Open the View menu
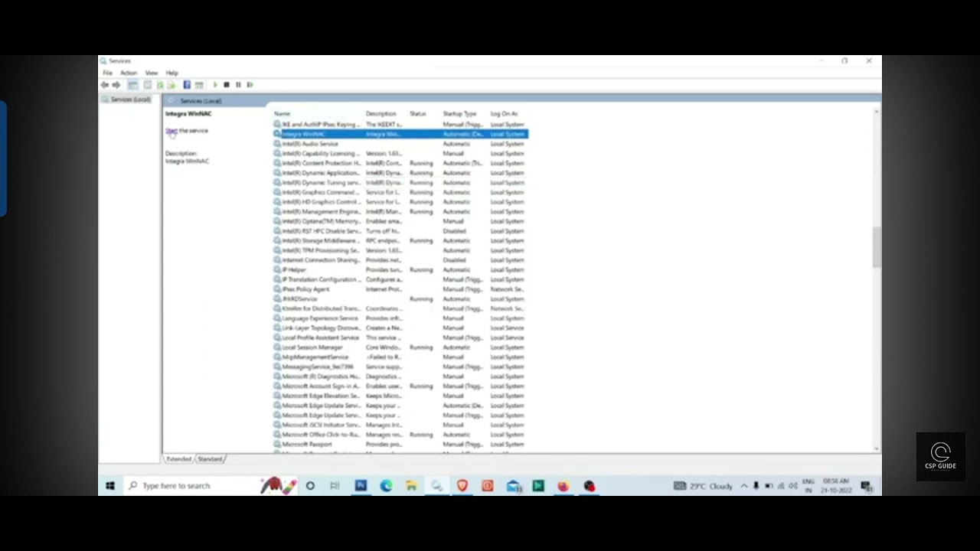Viewport: 980px width, 551px height. point(152,73)
